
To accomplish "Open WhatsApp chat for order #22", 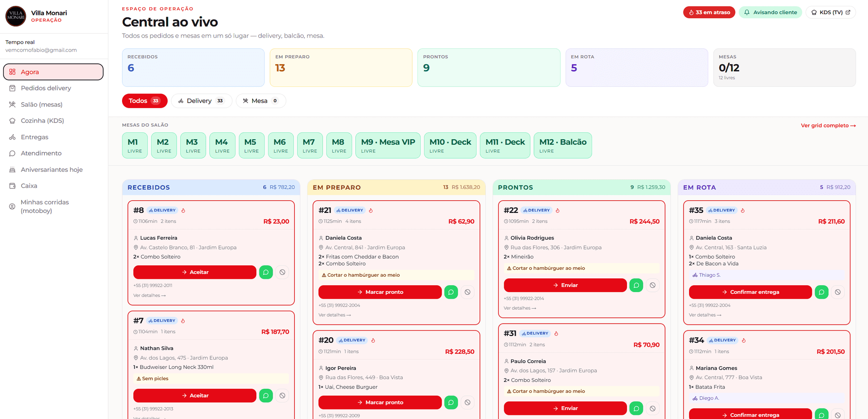I will [636, 285].
